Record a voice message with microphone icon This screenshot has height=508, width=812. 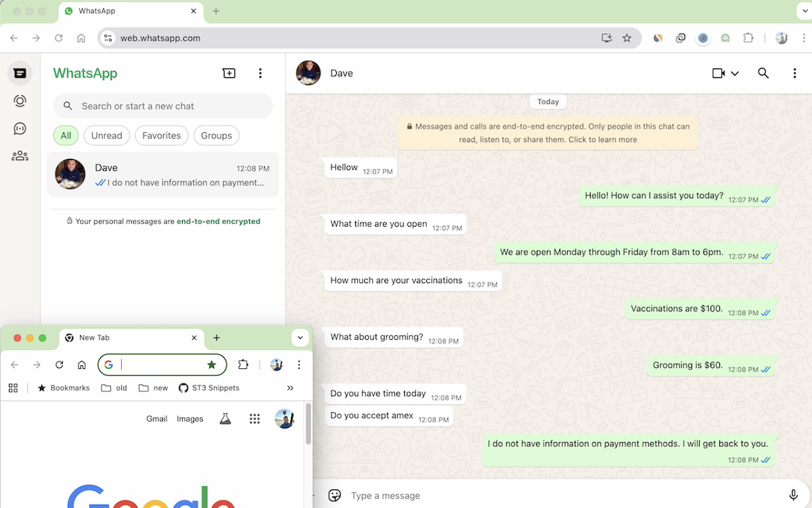pos(793,495)
